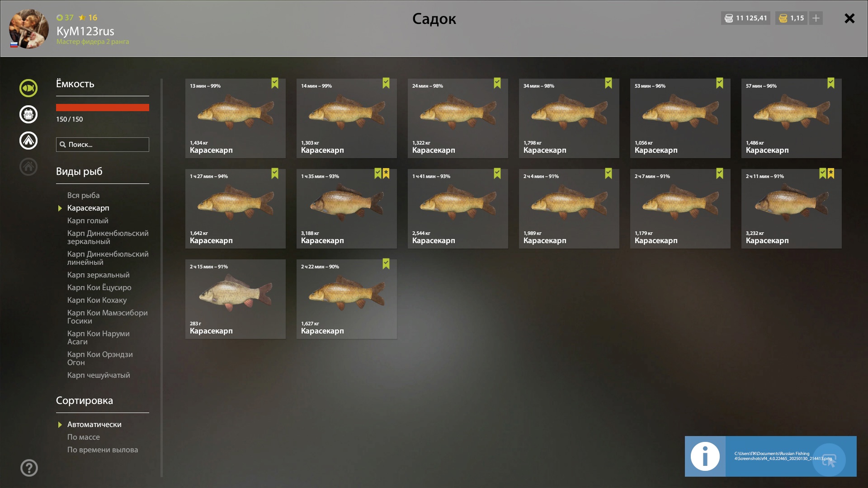Select Автоматически sorting option
The height and width of the screenshot is (488, 868).
(x=94, y=424)
